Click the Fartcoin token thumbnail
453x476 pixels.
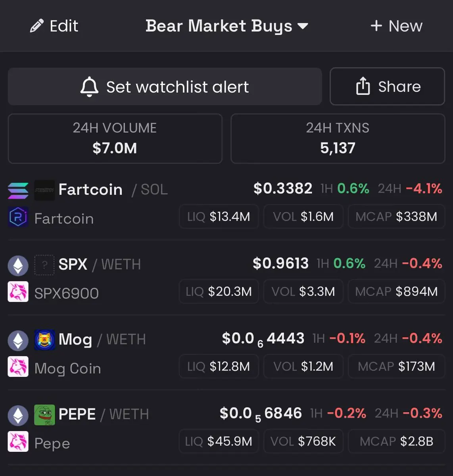coord(44,190)
